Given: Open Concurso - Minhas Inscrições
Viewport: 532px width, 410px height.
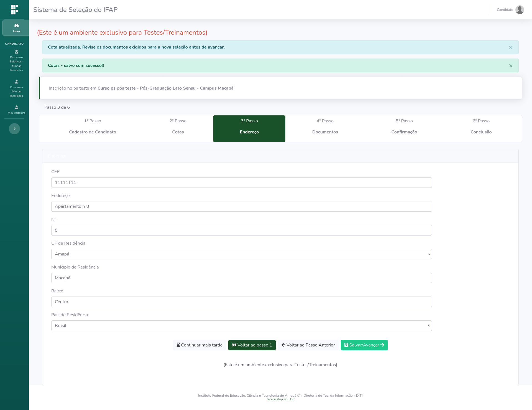Looking at the screenshot, I should [x=17, y=88].
